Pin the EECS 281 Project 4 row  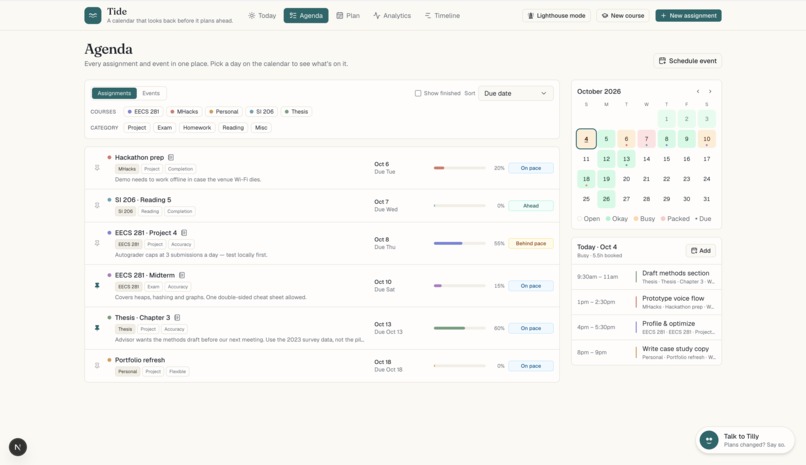[97, 243]
